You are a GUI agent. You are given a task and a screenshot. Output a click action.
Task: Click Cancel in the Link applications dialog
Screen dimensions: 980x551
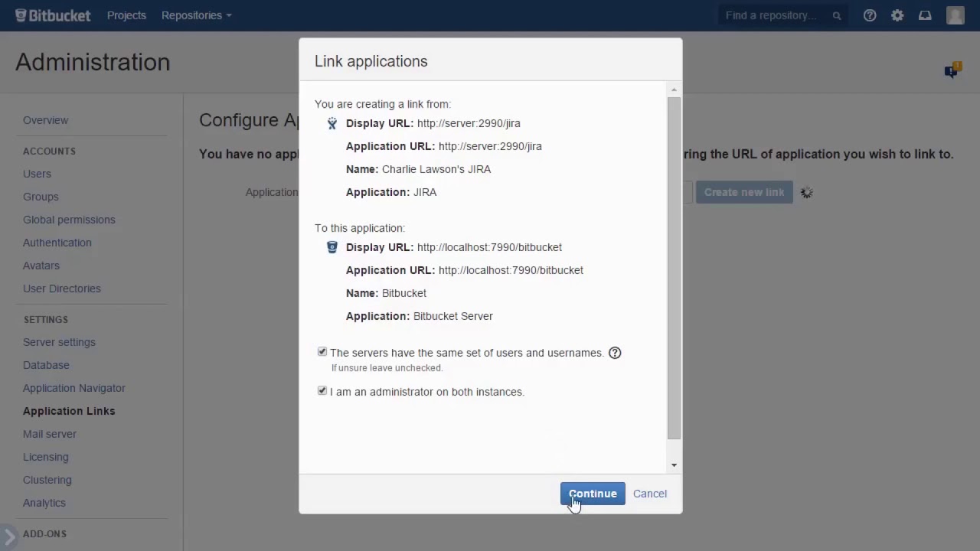tap(650, 494)
